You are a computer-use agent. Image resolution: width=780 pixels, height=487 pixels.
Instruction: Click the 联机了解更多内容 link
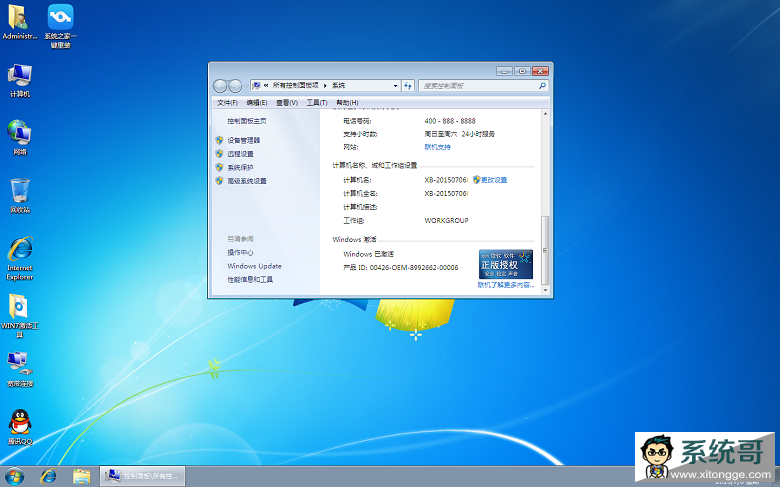point(506,285)
